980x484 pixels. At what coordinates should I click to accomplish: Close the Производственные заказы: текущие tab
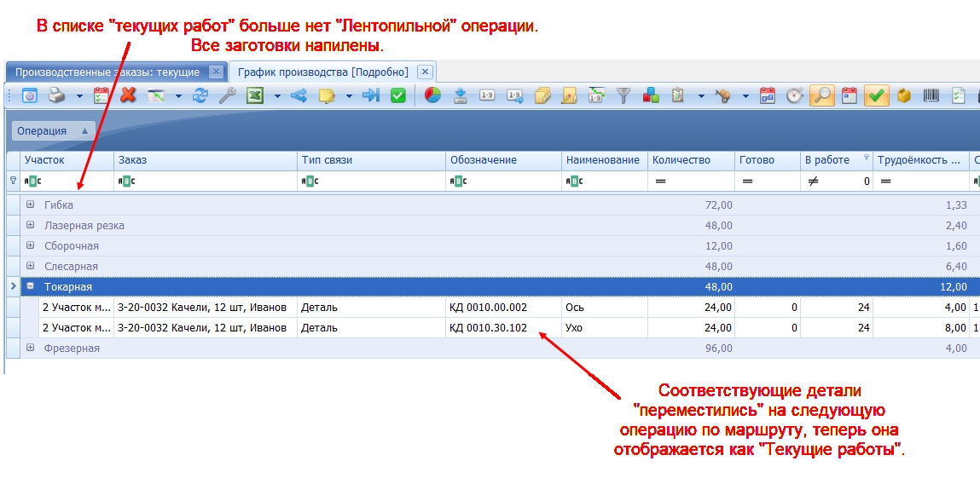[215, 72]
